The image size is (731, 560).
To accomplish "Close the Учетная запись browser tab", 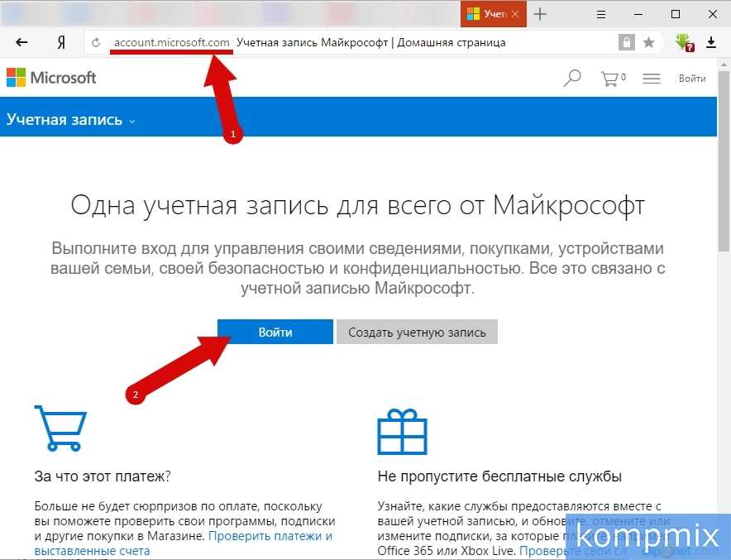I will [515, 14].
